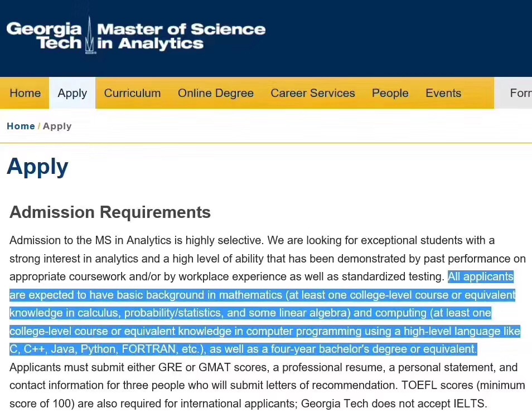Open the Online Degree menu item

(x=216, y=93)
